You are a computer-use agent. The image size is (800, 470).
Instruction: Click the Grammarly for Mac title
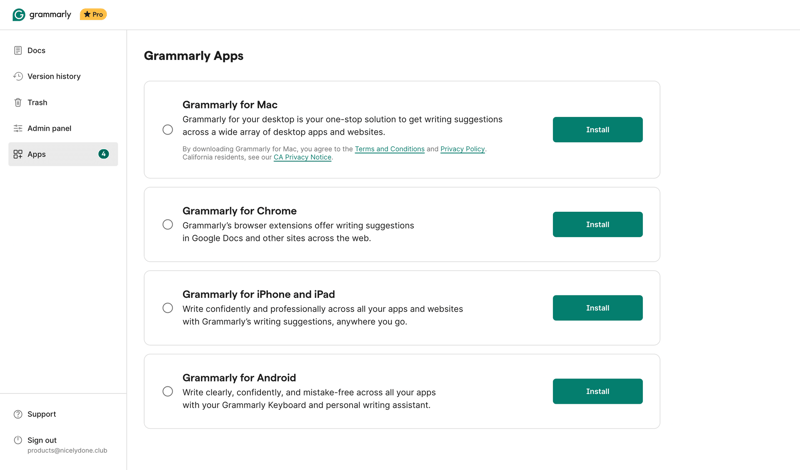point(230,105)
